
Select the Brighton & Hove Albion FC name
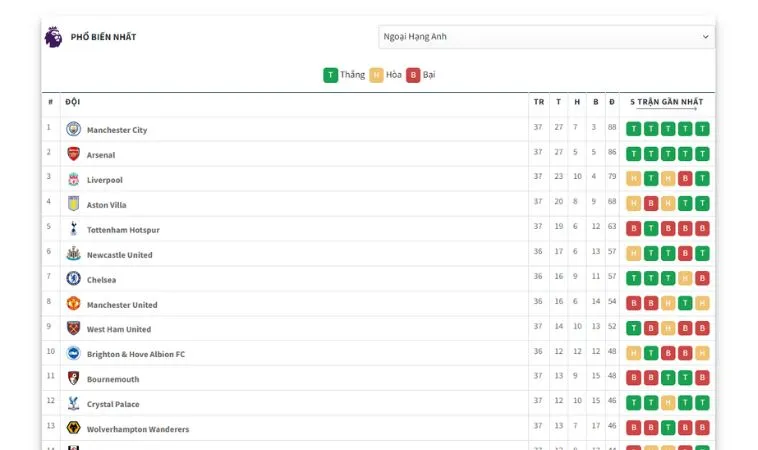(135, 354)
